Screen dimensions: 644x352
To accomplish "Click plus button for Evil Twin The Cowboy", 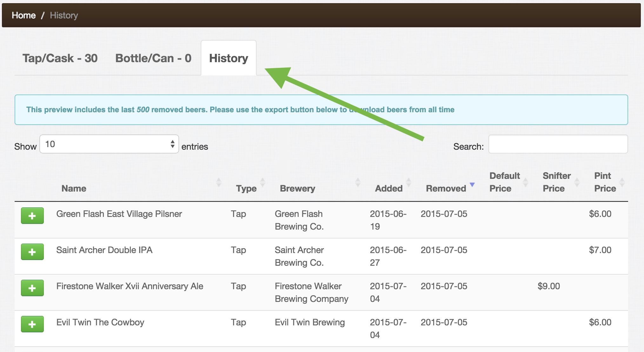I will [x=32, y=324].
